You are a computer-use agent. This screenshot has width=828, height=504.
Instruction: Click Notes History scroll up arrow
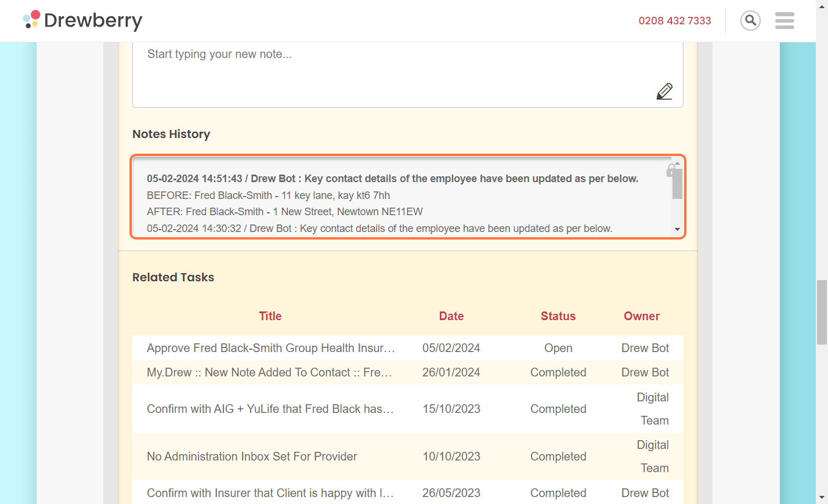click(x=677, y=164)
